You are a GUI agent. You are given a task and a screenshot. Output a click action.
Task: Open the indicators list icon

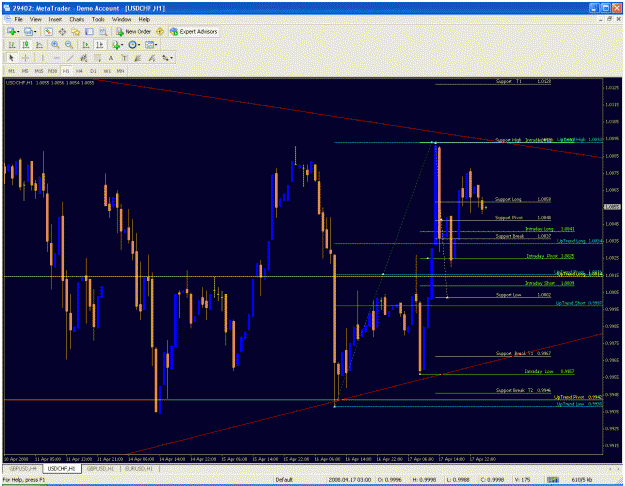pos(116,45)
